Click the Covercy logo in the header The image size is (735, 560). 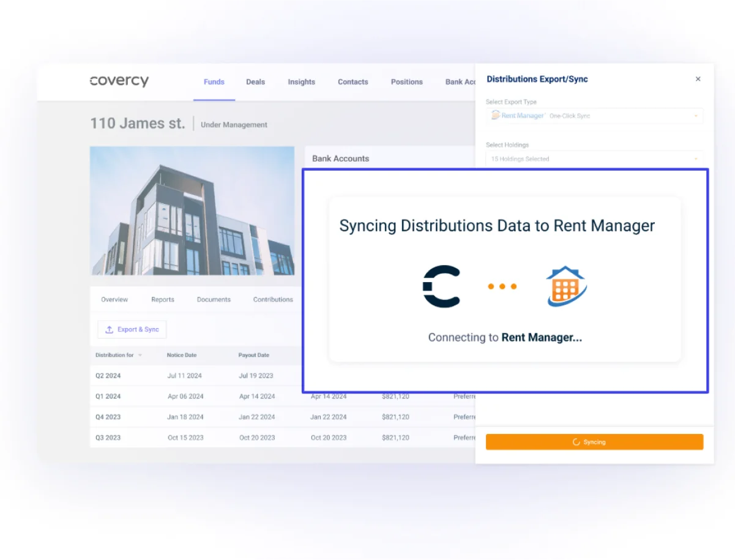(x=119, y=81)
